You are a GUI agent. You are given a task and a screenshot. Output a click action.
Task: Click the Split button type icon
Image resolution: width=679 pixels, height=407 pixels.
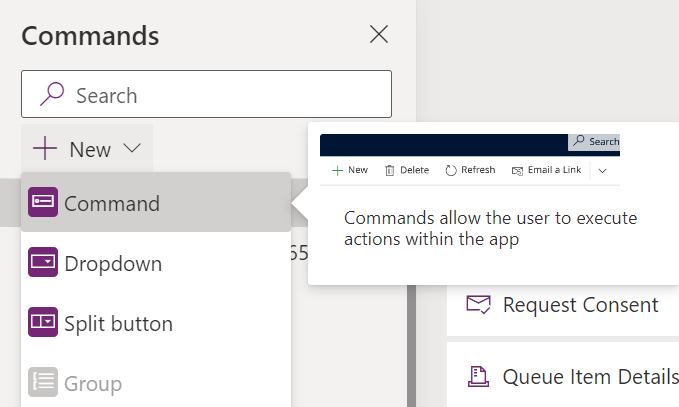click(44, 324)
